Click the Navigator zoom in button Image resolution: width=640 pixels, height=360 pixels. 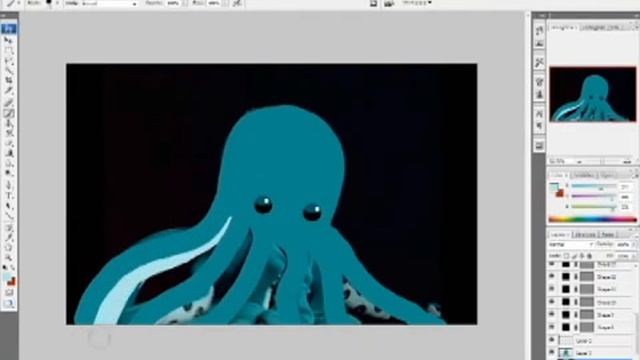click(627, 162)
